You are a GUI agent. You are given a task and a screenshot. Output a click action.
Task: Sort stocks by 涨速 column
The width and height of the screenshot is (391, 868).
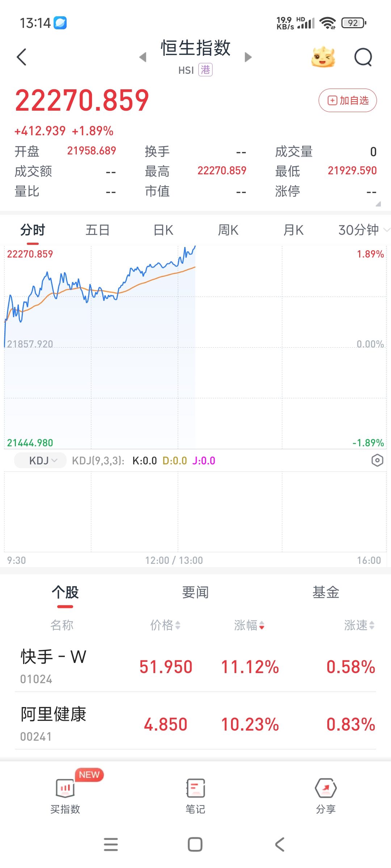click(x=359, y=625)
